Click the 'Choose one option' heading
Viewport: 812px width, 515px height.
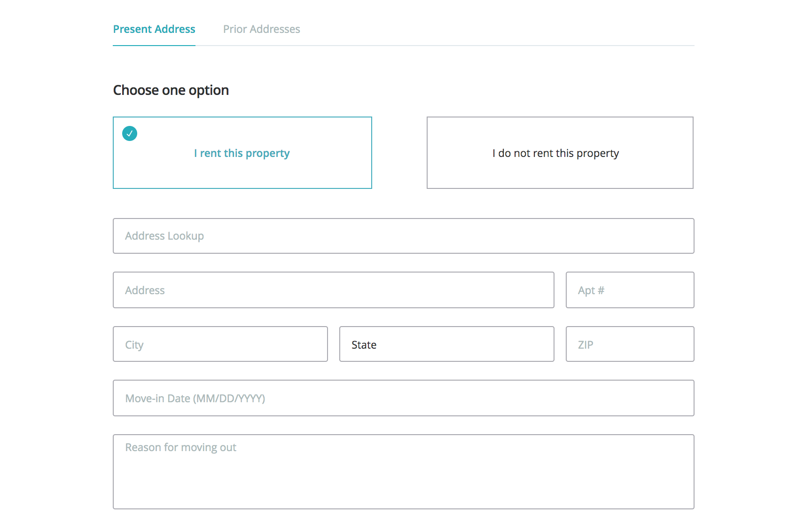point(171,90)
